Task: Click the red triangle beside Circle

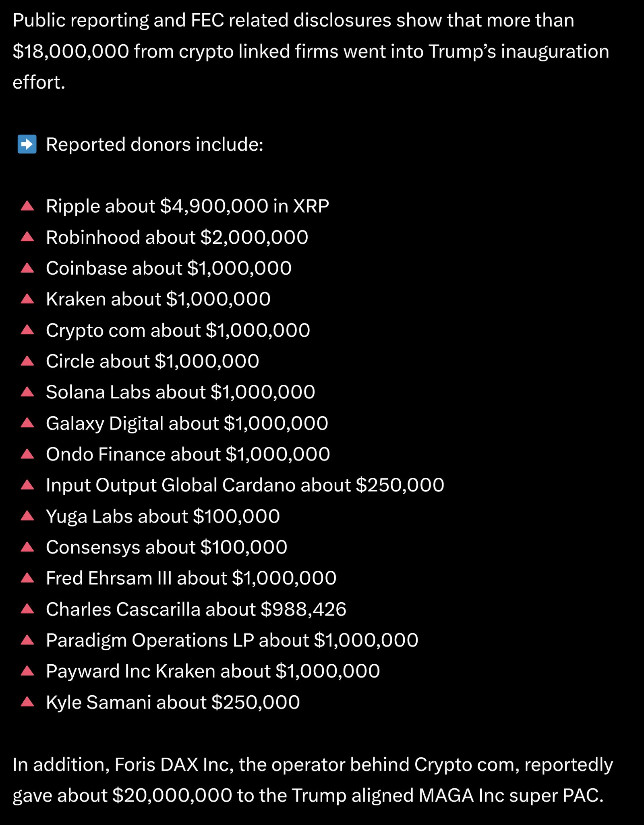Action: pyautogui.click(x=27, y=361)
